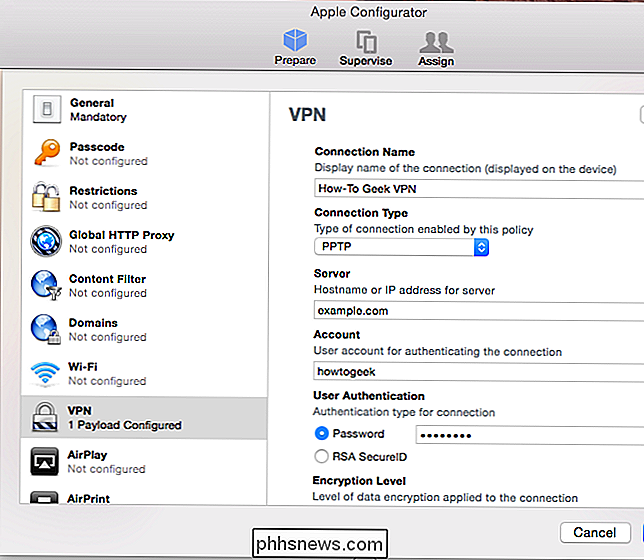
Task: Select the AirPrint payload label
Action: click(x=89, y=499)
